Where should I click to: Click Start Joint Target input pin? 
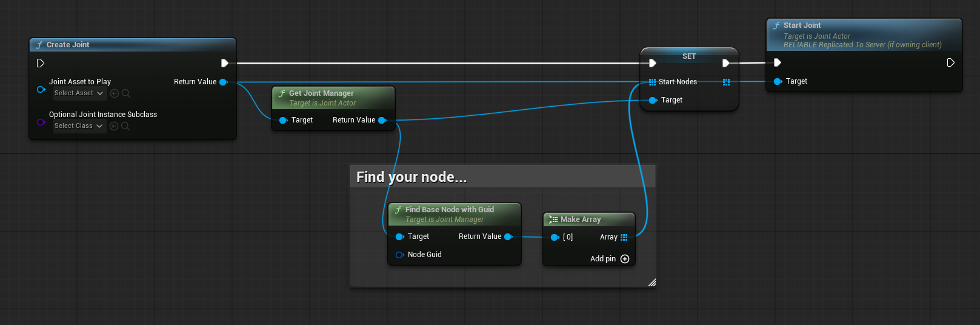click(778, 81)
